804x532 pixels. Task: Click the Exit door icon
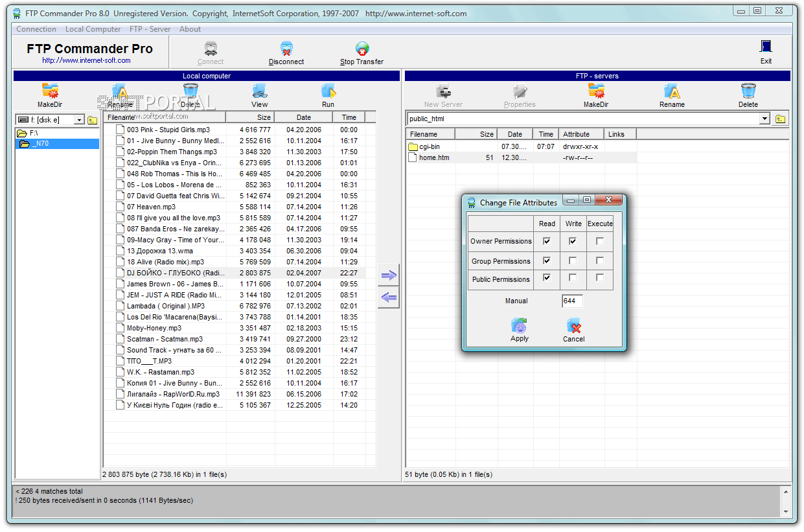pos(766,47)
